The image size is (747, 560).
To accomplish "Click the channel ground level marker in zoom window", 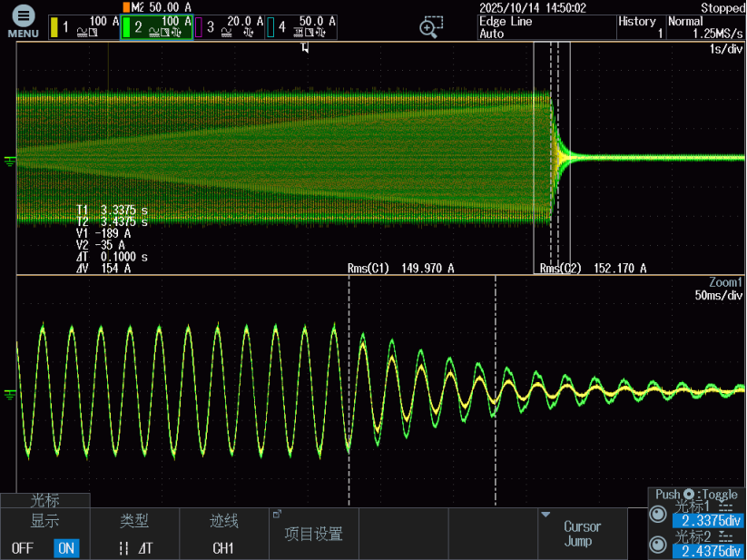I will coord(11,393).
